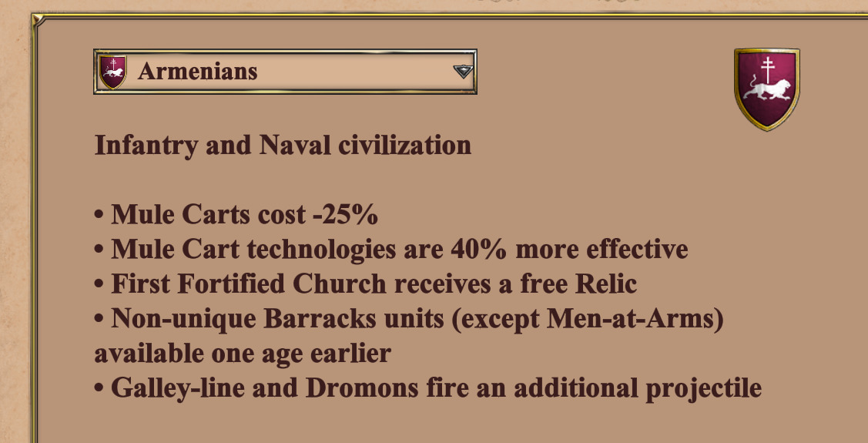Image resolution: width=868 pixels, height=443 pixels.
Task: Click the large Armenian lion crest emblem
Action: [766, 89]
